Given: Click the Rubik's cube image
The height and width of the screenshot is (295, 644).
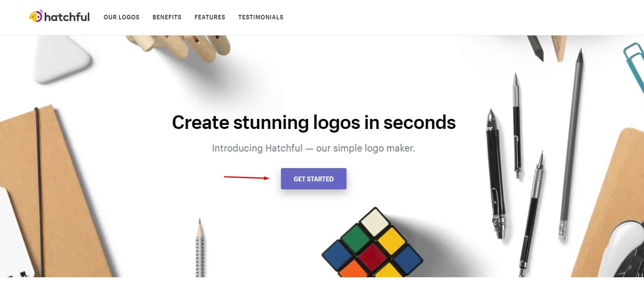Looking at the screenshot, I should click(x=372, y=243).
